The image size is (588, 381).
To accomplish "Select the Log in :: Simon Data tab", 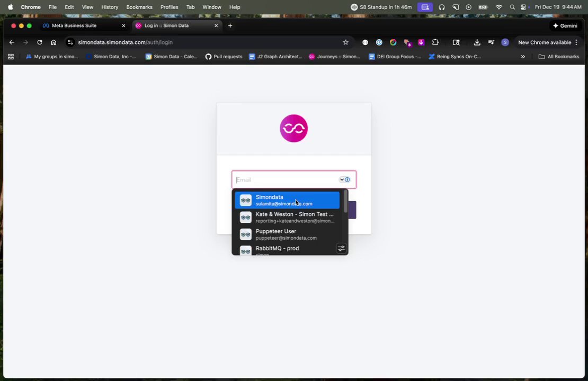I will [176, 25].
